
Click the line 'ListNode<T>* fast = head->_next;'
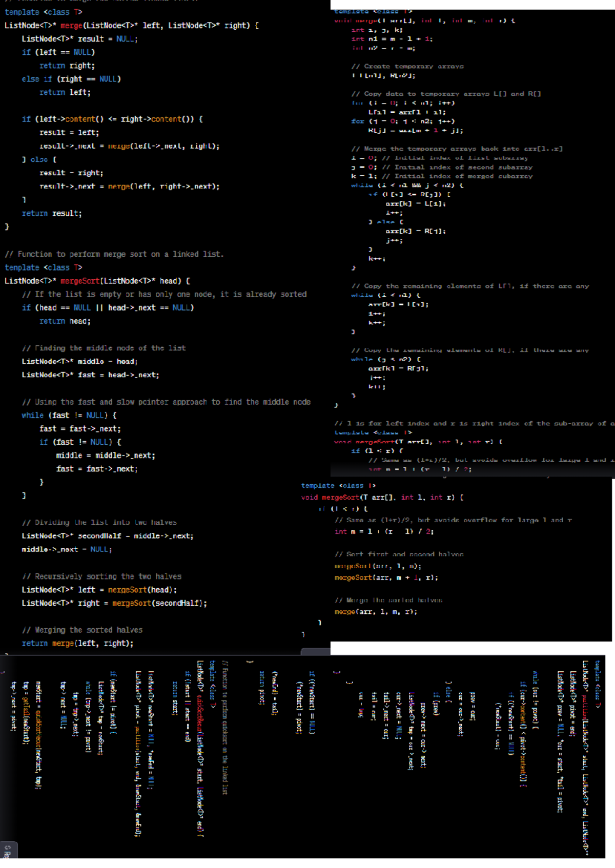pos(90,375)
